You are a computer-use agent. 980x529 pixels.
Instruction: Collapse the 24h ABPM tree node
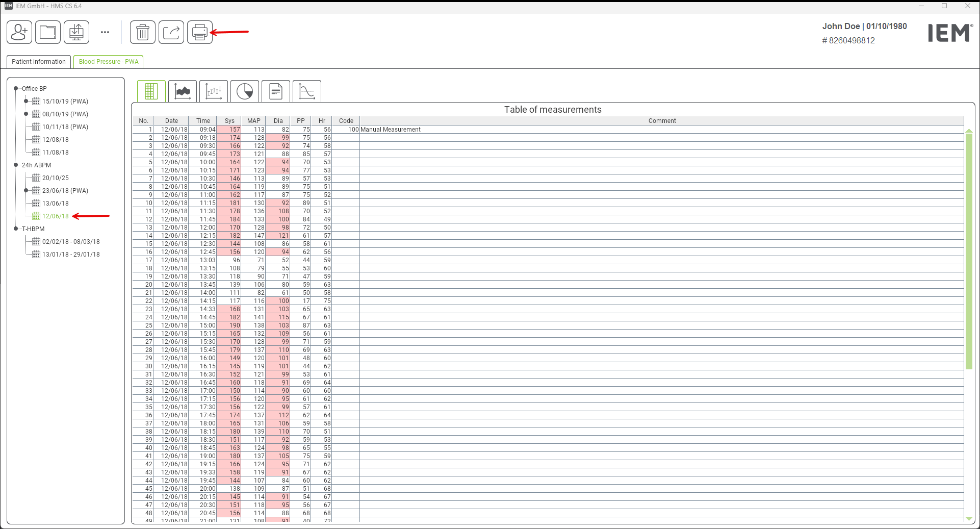tap(16, 165)
